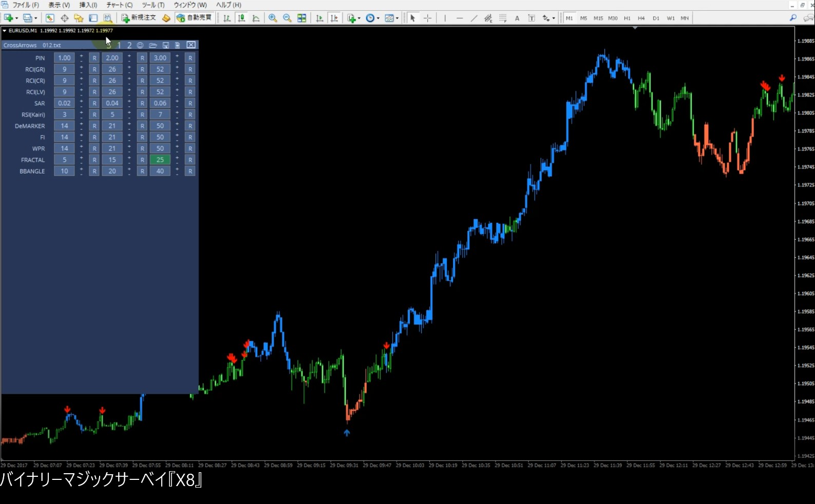Screen dimensions: 815x504
Task: Open a new chart from the toolbar
Action: pyautogui.click(x=8, y=18)
